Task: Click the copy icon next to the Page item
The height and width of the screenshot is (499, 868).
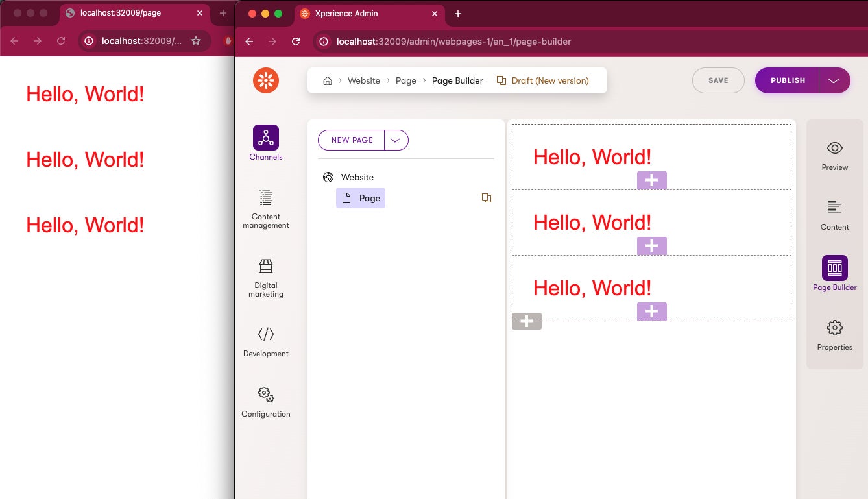Action: point(487,198)
